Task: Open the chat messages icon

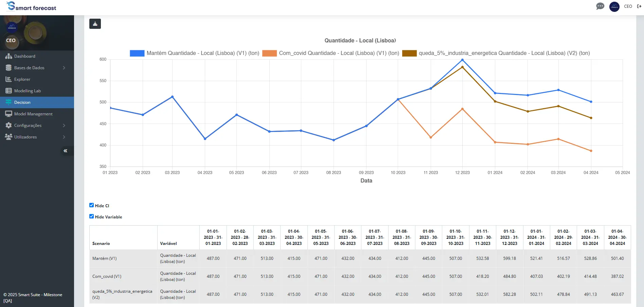Action: click(x=600, y=6)
